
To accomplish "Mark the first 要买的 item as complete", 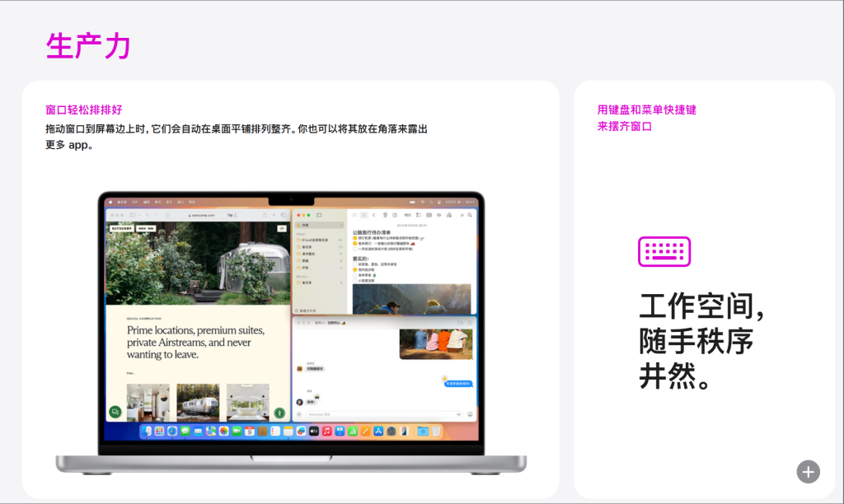I will (x=355, y=264).
